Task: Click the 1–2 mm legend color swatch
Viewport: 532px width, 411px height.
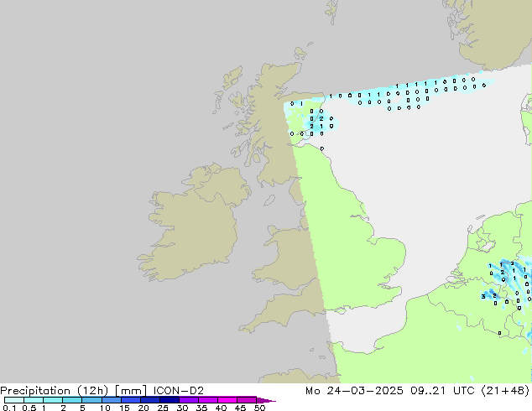Action: pyautogui.click(x=53, y=400)
